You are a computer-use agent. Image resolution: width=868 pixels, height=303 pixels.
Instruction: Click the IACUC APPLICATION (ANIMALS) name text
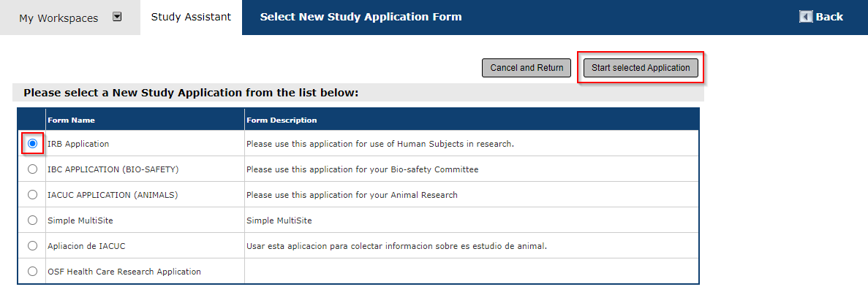tap(113, 195)
